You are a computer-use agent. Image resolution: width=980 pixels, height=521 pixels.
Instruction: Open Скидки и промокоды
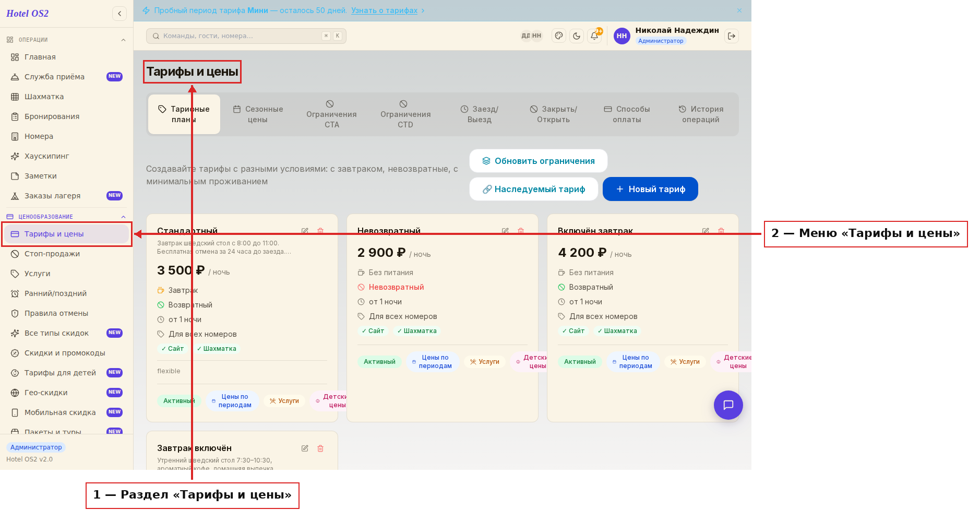[x=66, y=353]
